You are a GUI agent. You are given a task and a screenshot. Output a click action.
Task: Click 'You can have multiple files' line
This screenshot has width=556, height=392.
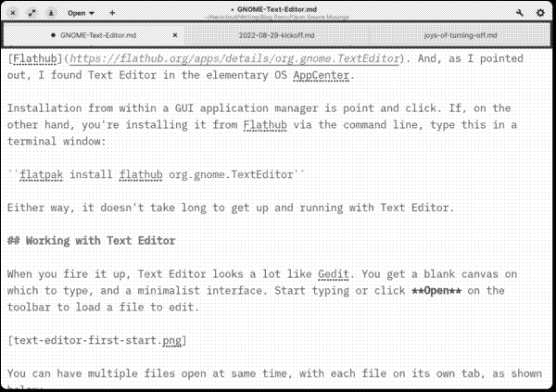274,373
